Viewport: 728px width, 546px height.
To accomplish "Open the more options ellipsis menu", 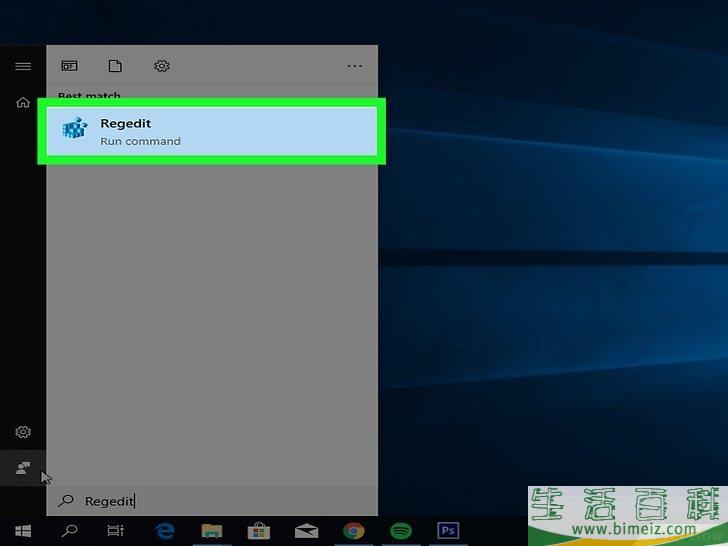I will [x=354, y=66].
